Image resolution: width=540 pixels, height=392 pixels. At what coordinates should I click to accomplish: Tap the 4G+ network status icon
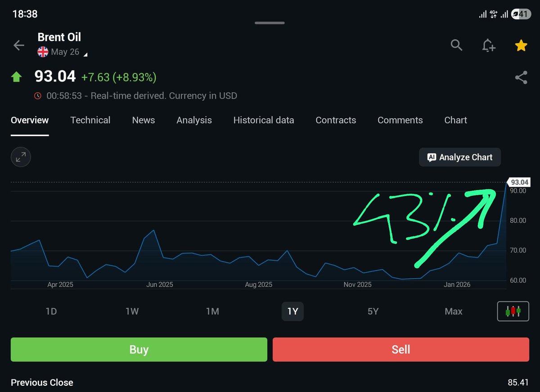click(494, 14)
